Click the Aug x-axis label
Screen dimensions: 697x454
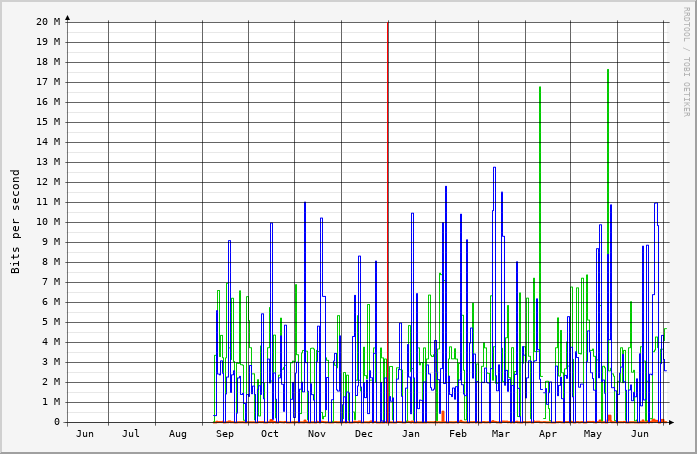click(x=178, y=434)
